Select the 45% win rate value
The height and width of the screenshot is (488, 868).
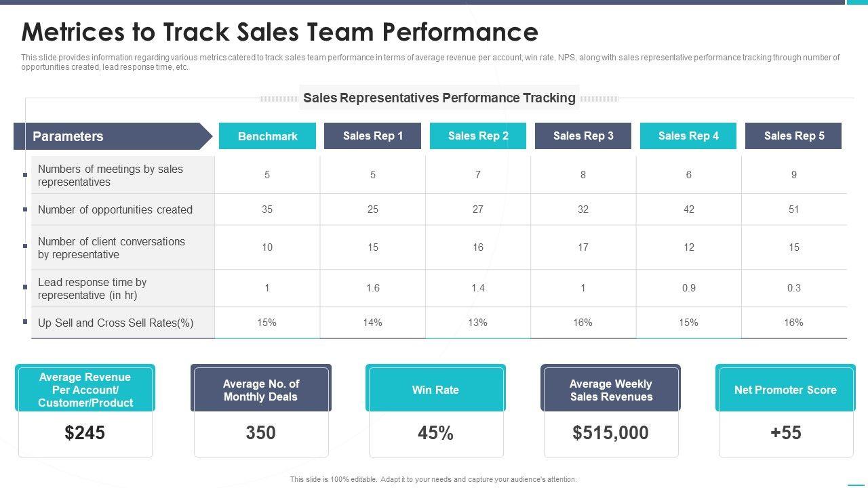coord(435,433)
